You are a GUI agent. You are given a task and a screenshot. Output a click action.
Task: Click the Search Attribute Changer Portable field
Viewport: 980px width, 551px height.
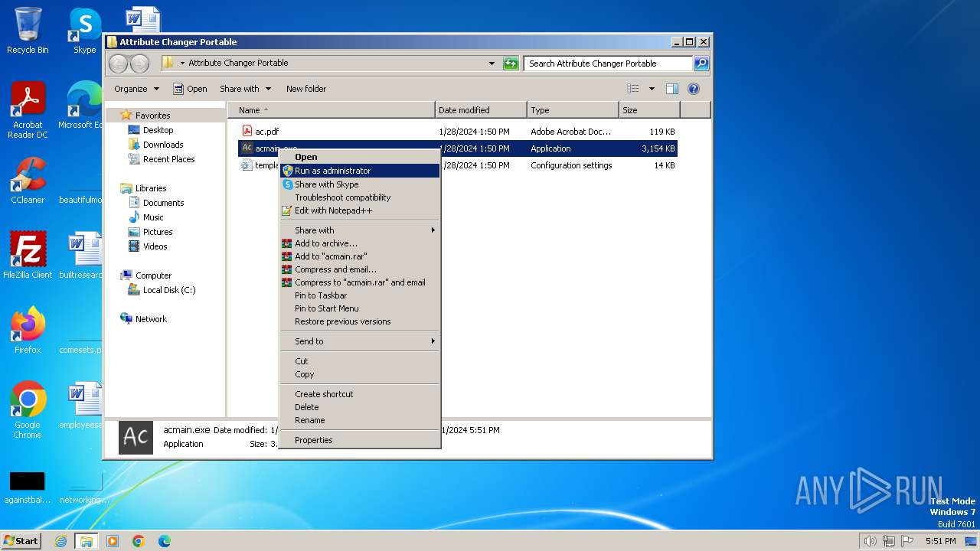click(609, 64)
